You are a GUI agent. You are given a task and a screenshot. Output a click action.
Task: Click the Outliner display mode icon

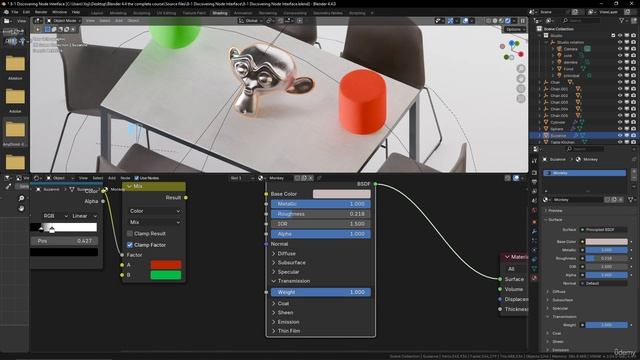coord(550,20)
